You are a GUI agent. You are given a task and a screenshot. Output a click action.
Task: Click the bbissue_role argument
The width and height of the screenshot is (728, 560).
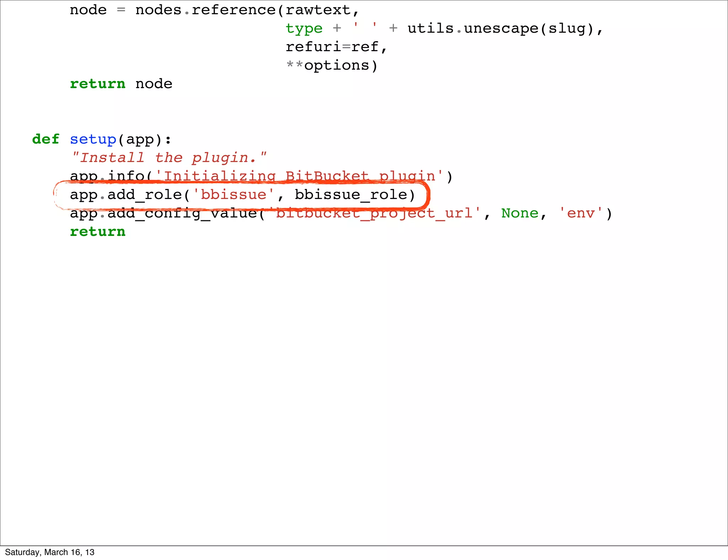(x=351, y=195)
